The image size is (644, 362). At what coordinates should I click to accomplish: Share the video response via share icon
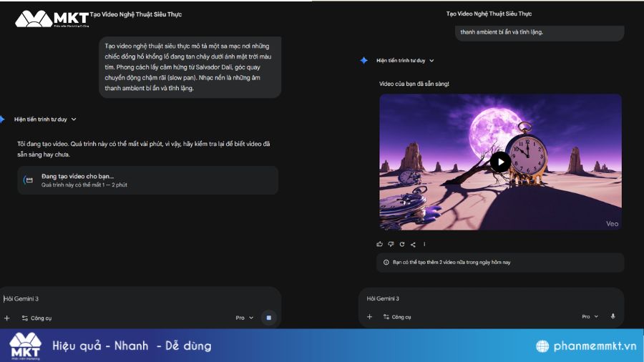click(413, 244)
